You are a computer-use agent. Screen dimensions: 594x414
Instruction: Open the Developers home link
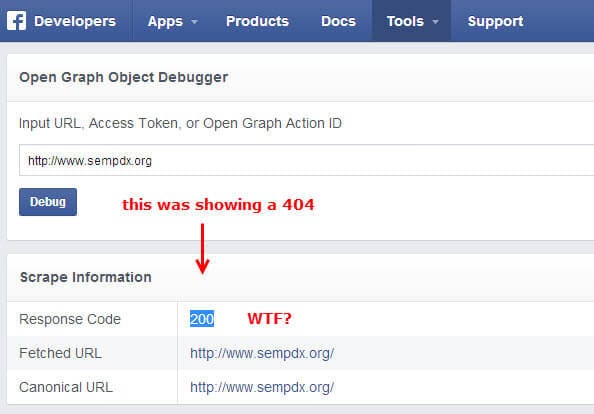point(75,21)
